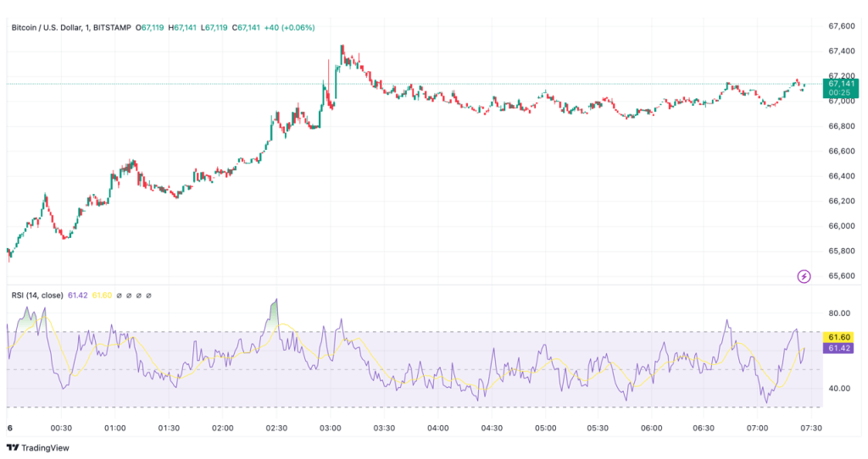The height and width of the screenshot is (459, 868).
Task: Click the 05:00 time axis label
Action: 545,428
